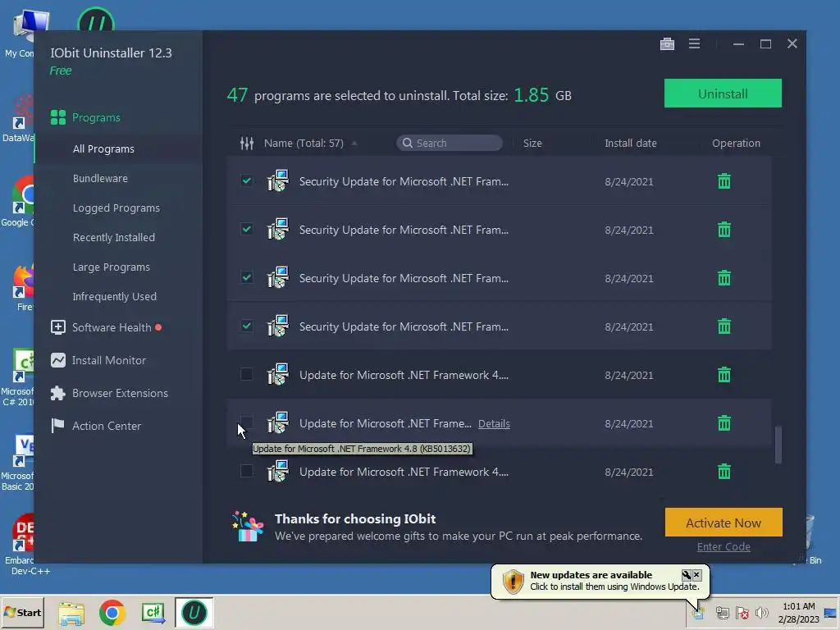The height and width of the screenshot is (630, 840).
Task: Click trash icon for the row with Details link
Action: coord(724,423)
